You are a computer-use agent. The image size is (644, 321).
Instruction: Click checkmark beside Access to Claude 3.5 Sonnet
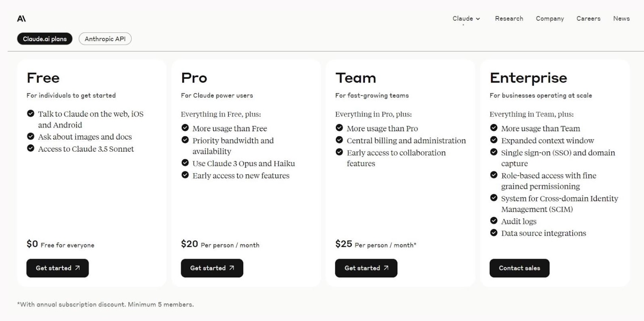(x=31, y=148)
